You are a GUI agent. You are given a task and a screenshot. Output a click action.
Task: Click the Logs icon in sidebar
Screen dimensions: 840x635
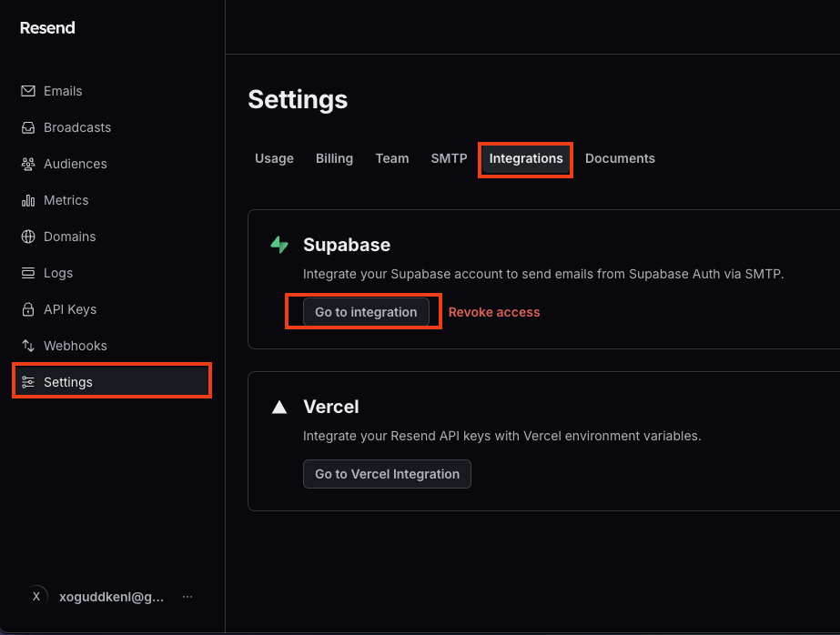coord(28,273)
